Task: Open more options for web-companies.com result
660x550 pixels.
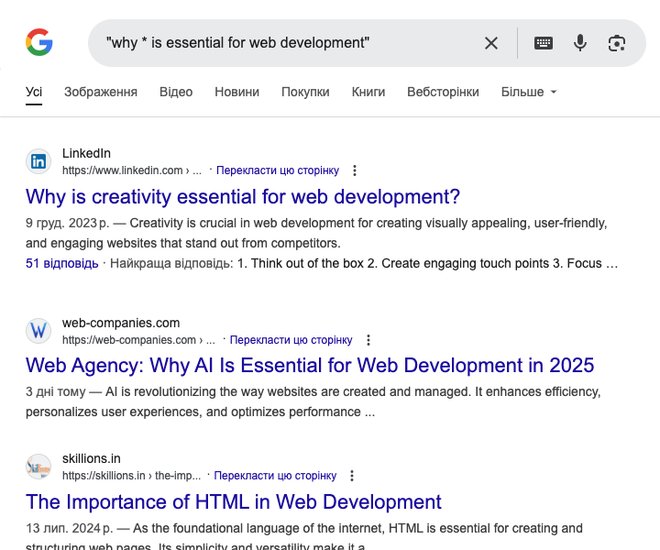Action: [368, 340]
